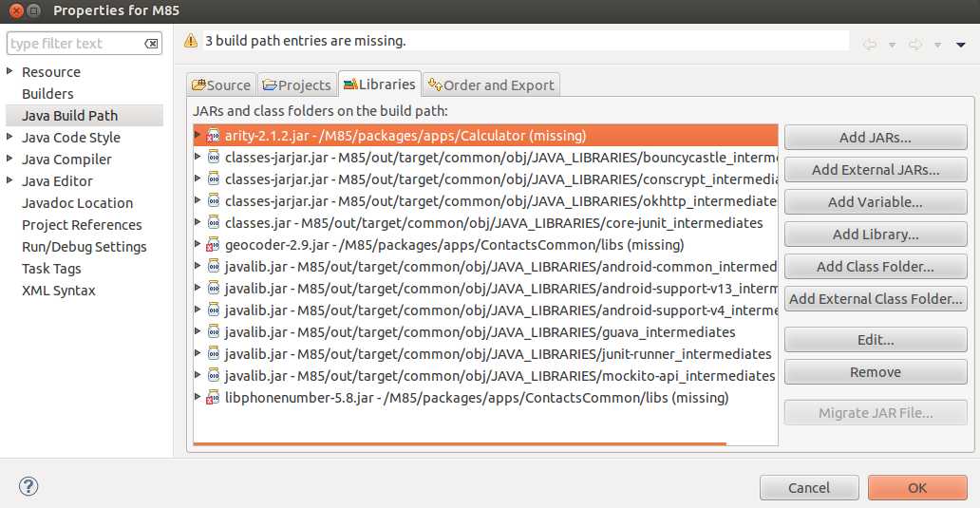Open the Project References page

click(x=82, y=225)
